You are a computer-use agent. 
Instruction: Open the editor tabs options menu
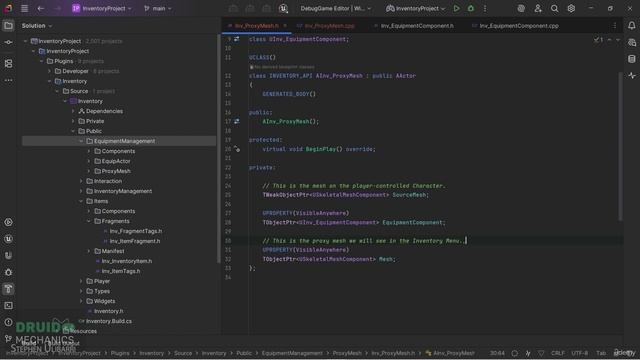pos(615,26)
